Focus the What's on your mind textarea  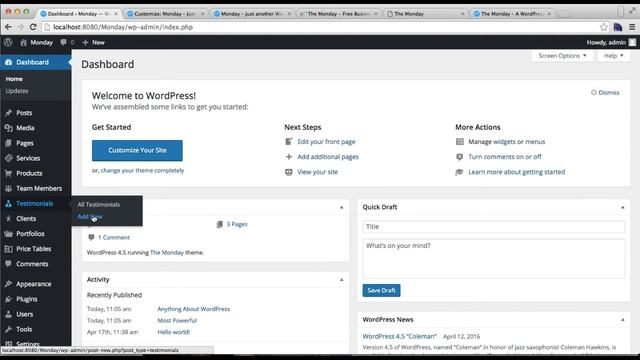coord(493,259)
